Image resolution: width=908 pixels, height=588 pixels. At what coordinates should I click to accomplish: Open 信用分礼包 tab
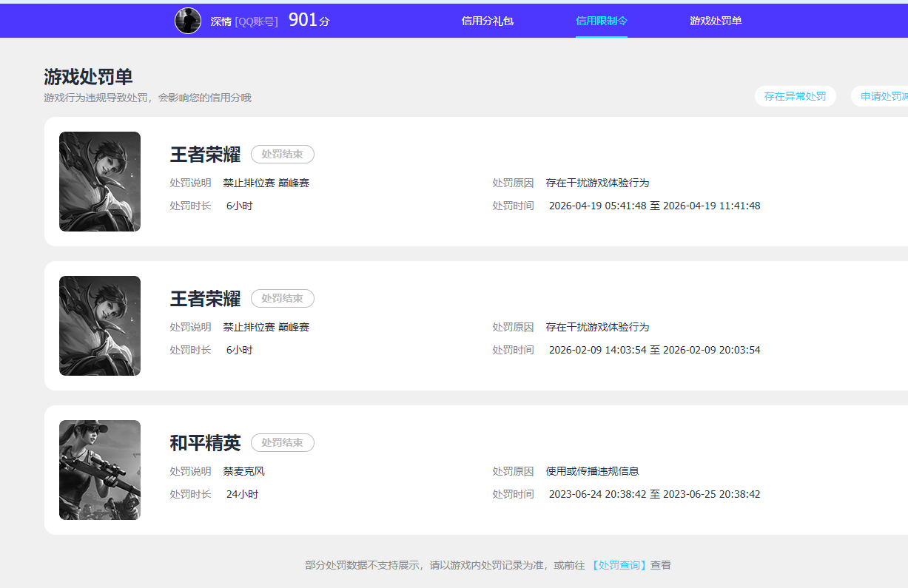click(x=487, y=21)
